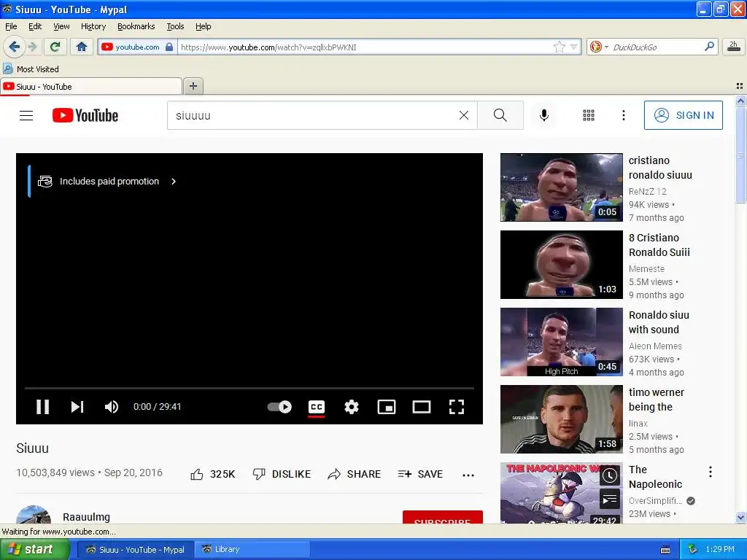Open a new tab with the plus button
This screenshot has height=560, width=747.
click(193, 86)
